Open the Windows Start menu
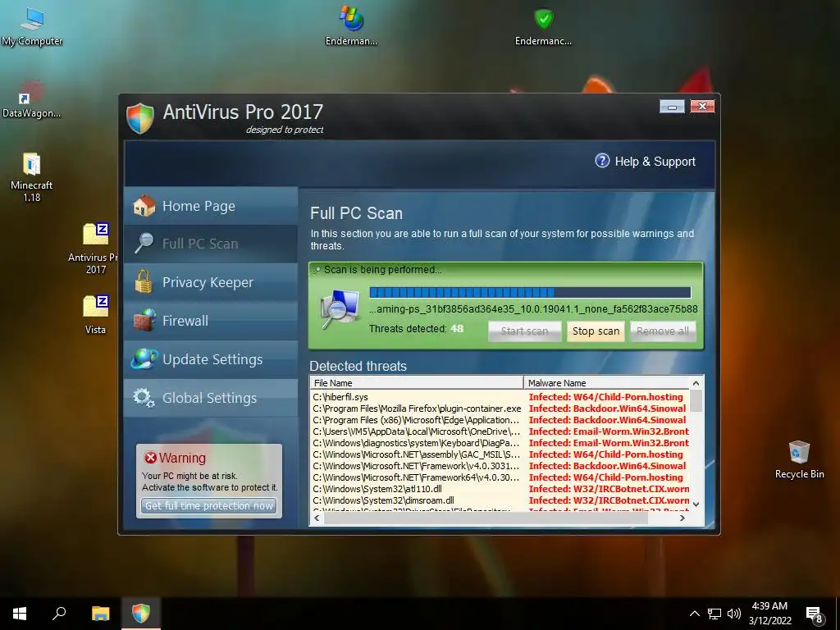This screenshot has height=630, width=840. (x=20, y=614)
